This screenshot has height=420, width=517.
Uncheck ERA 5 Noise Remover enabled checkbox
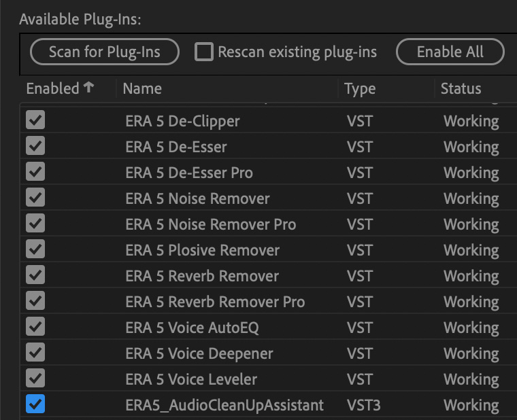35,197
